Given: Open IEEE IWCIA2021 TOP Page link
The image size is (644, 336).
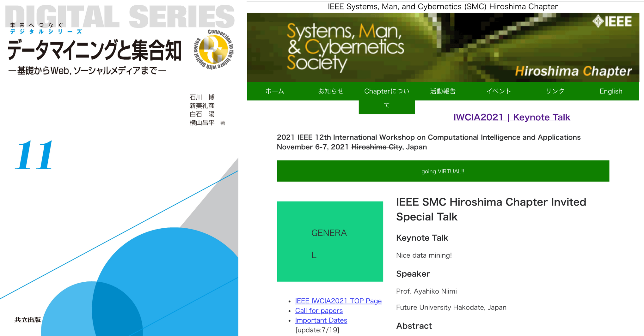Looking at the screenshot, I should coord(338,301).
